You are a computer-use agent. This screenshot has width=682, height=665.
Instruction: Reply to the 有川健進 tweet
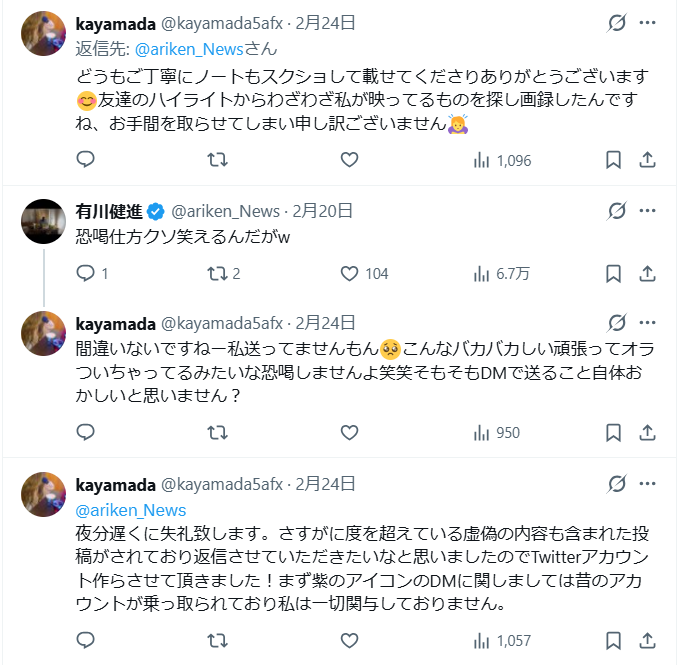pos(86,273)
